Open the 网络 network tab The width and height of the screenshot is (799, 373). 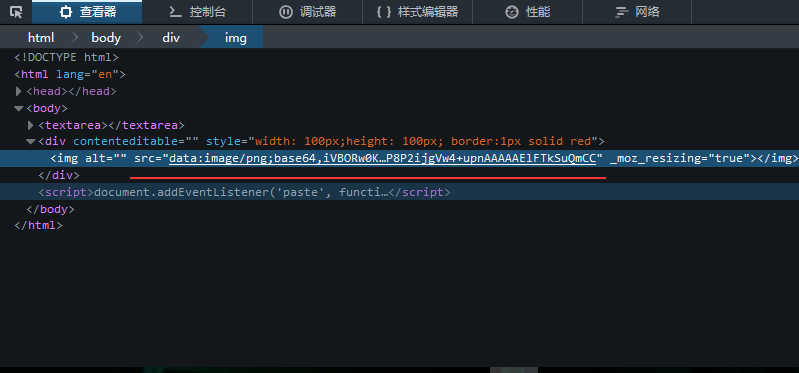click(x=637, y=12)
